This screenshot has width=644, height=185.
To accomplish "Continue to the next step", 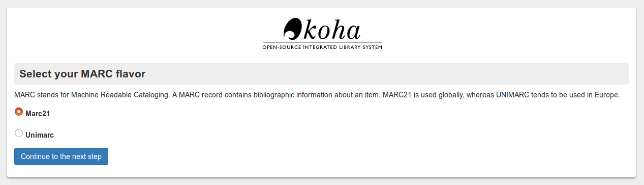I will (x=61, y=156).
